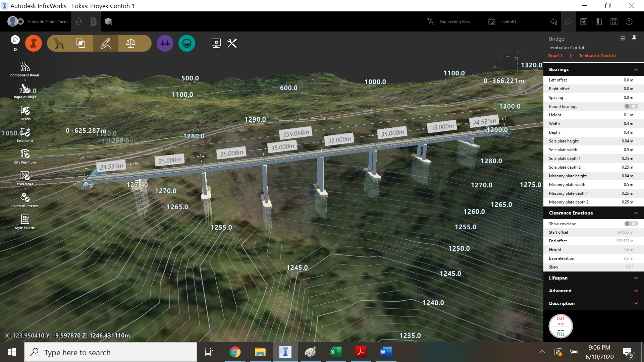Select the Parcels tool icon
Screen dimensions: 644x362
tap(25, 111)
